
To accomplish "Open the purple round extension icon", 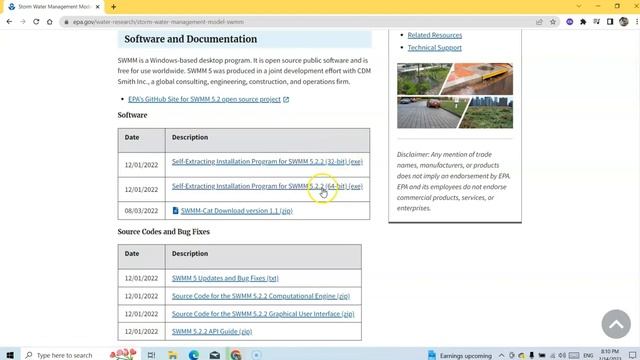I will click(569, 22).
